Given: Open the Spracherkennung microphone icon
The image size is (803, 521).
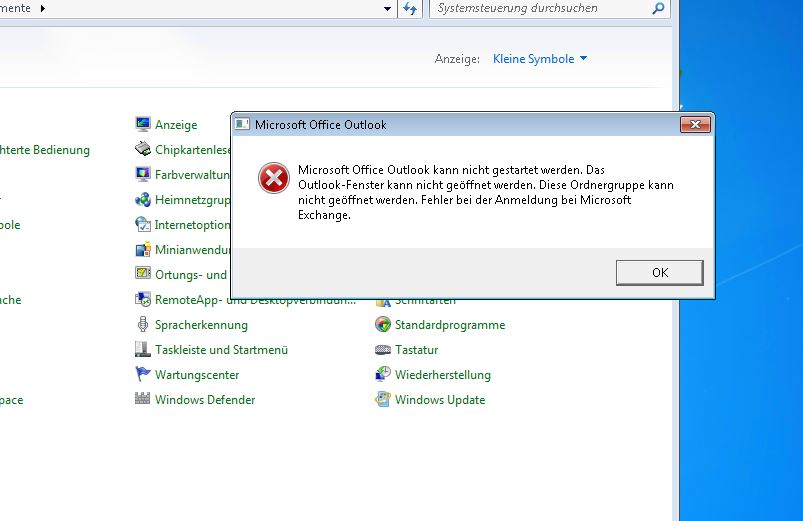Looking at the screenshot, I should [x=142, y=324].
